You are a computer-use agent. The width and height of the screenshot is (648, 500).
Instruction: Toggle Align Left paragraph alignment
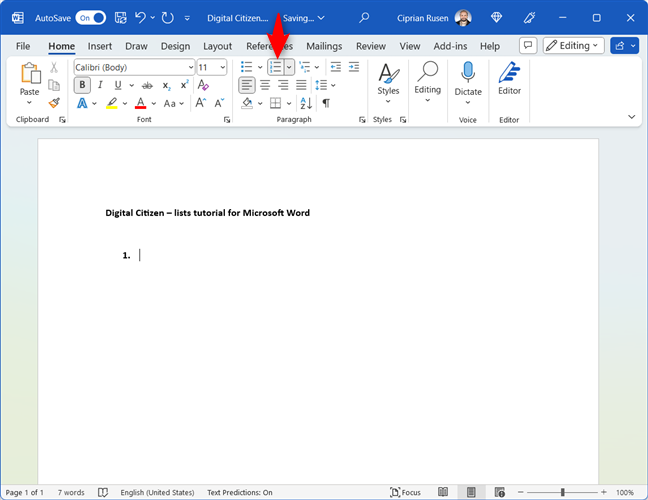[247, 85]
